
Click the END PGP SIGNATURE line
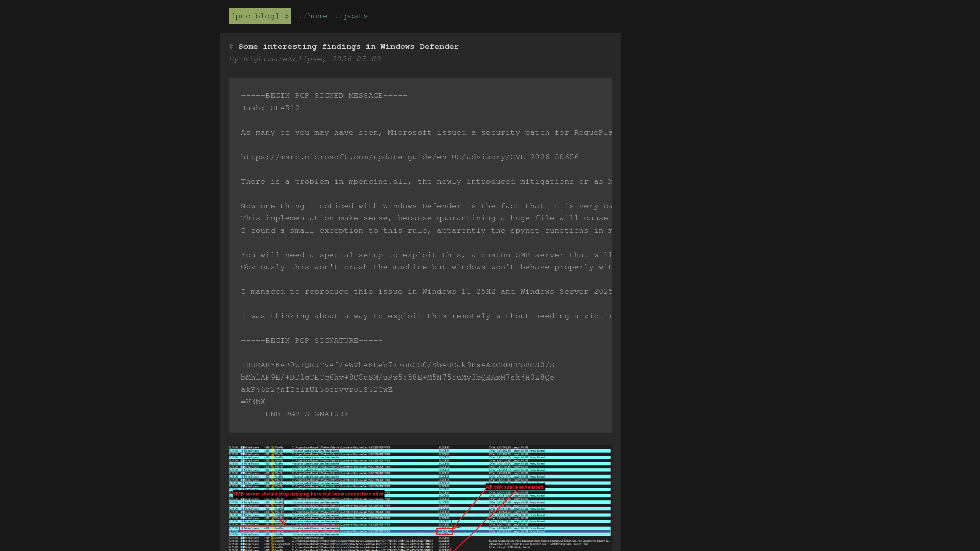(x=307, y=414)
